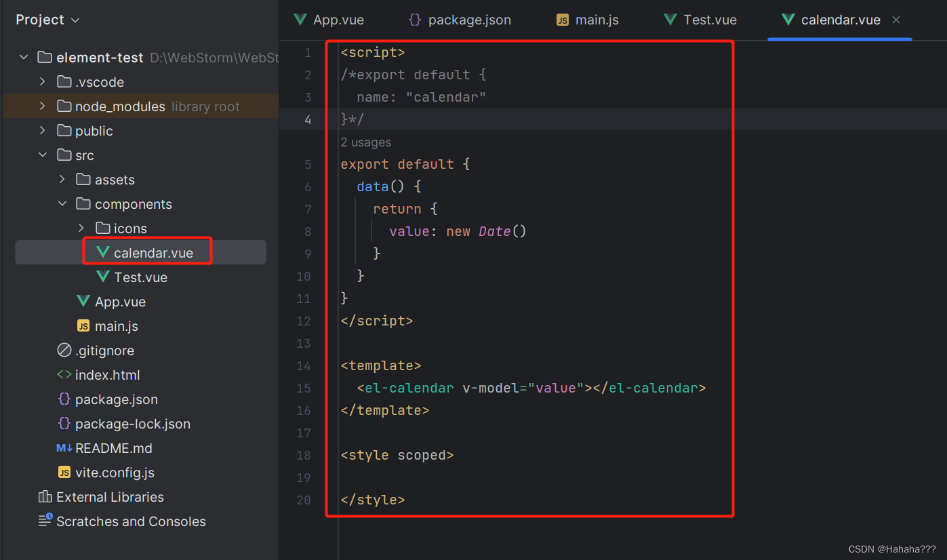This screenshot has height=560, width=947.
Task: Click the element-test project name
Action: click(100, 58)
